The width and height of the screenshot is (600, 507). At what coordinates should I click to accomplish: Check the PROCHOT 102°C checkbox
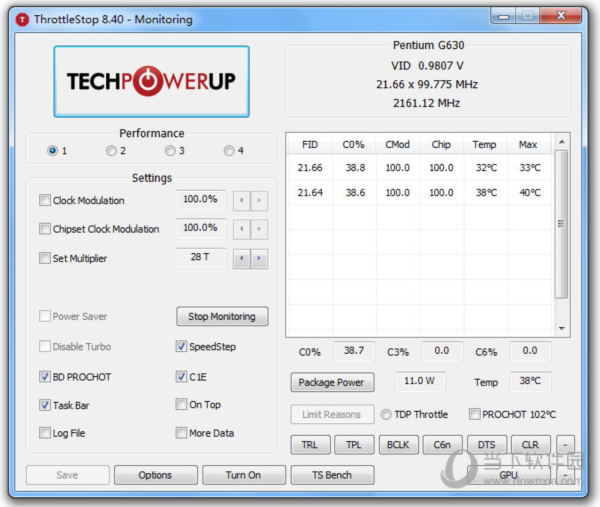(474, 414)
